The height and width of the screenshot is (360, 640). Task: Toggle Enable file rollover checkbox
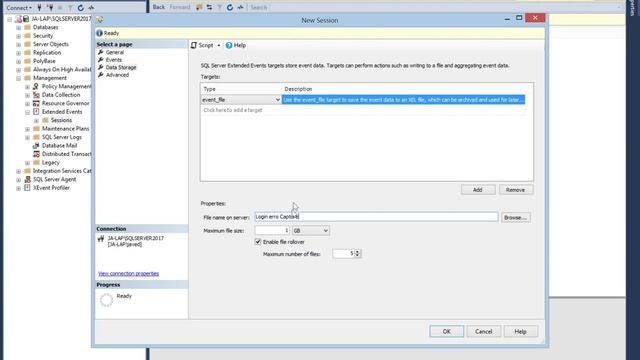tap(258, 242)
